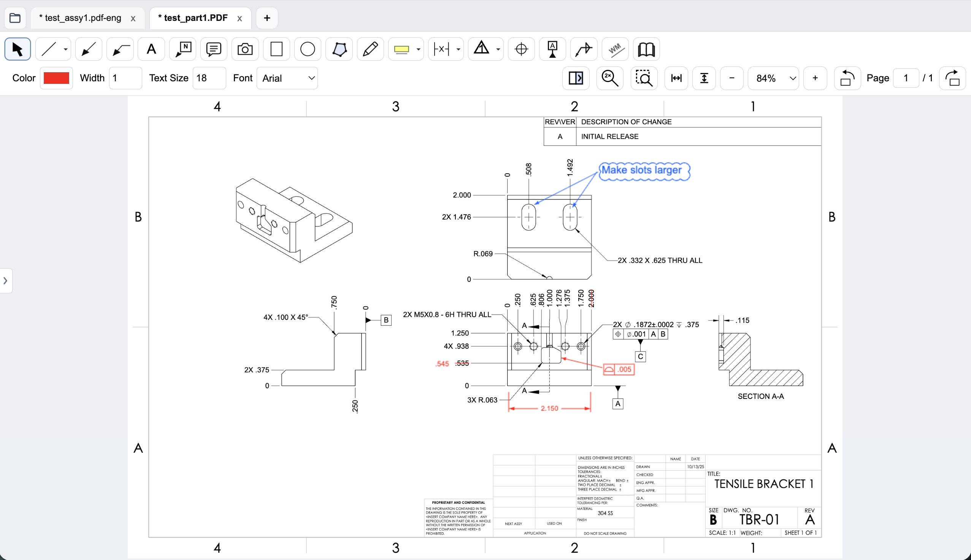Click the Page number input field

point(906,78)
